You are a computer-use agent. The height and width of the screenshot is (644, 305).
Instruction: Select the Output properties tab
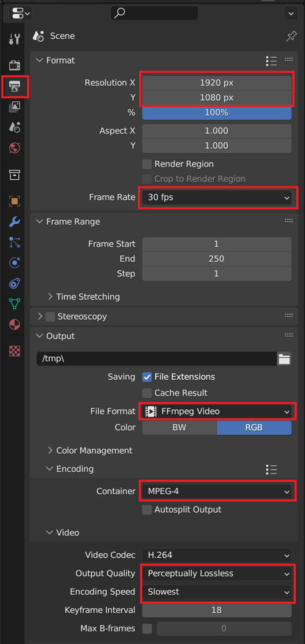(x=14, y=86)
